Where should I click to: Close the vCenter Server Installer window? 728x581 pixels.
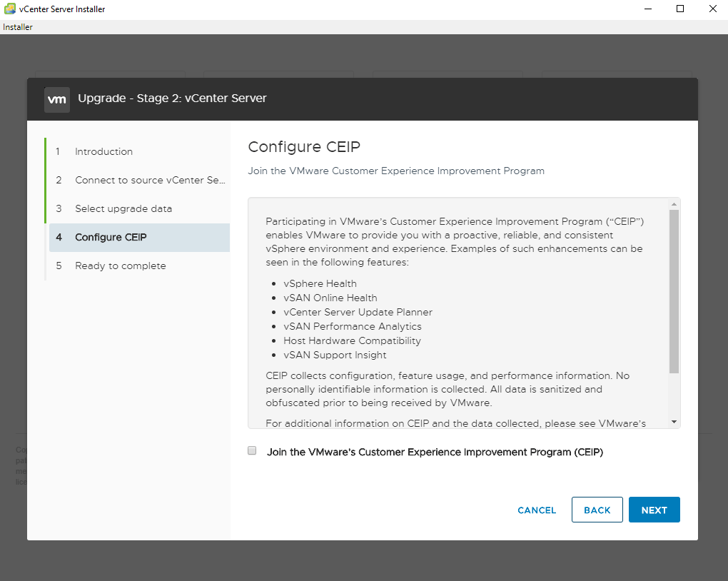tap(712, 9)
